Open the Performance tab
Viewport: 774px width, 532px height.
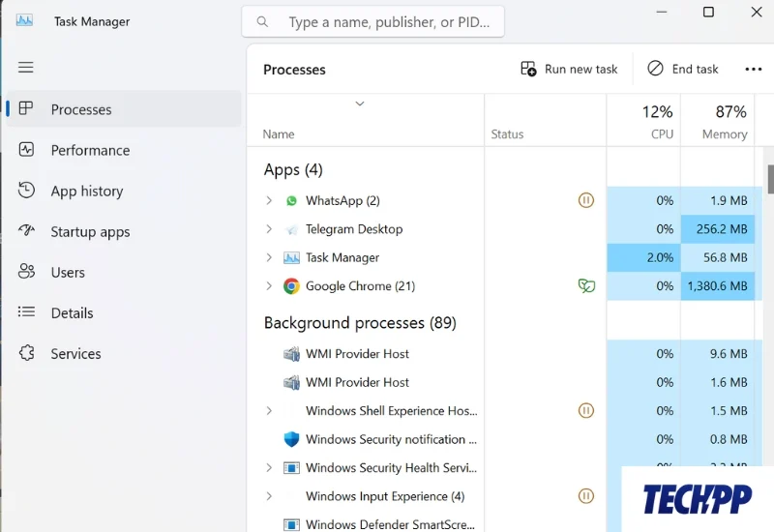90,151
